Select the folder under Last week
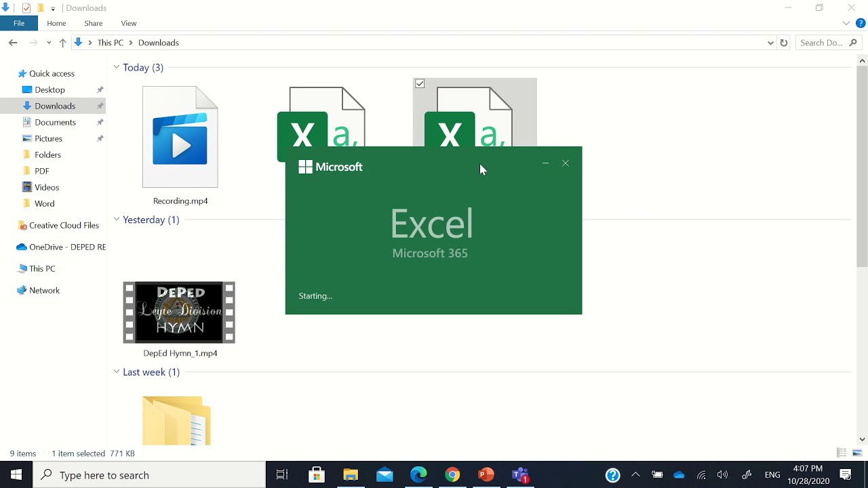Image resolution: width=868 pixels, height=488 pixels. tap(176, 420)
